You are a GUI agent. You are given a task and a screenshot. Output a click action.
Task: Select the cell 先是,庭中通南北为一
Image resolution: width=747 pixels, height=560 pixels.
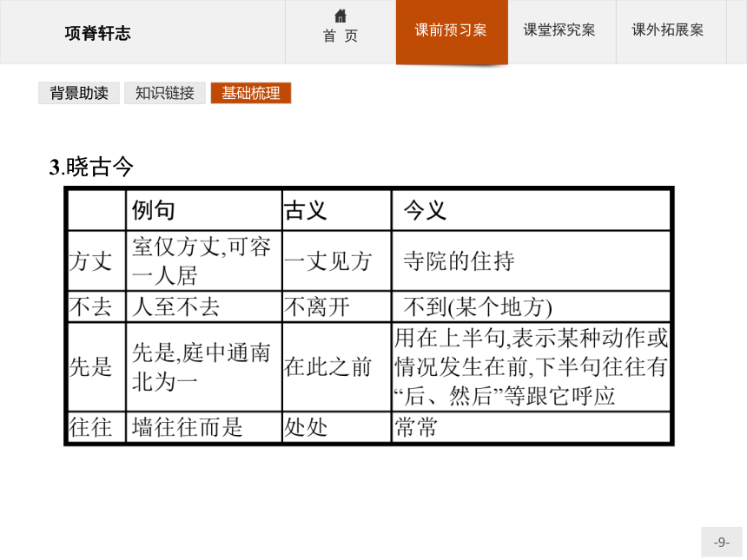(204, 366)
